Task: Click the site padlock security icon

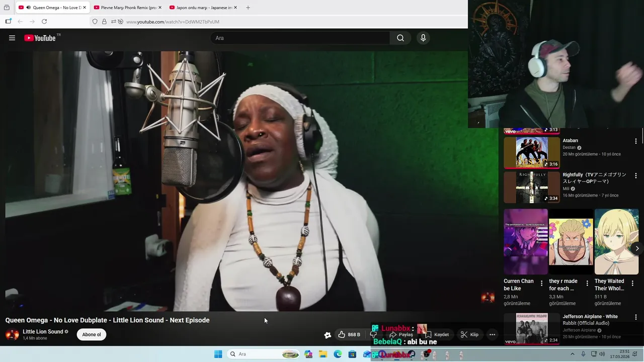Action: [104, 22]
